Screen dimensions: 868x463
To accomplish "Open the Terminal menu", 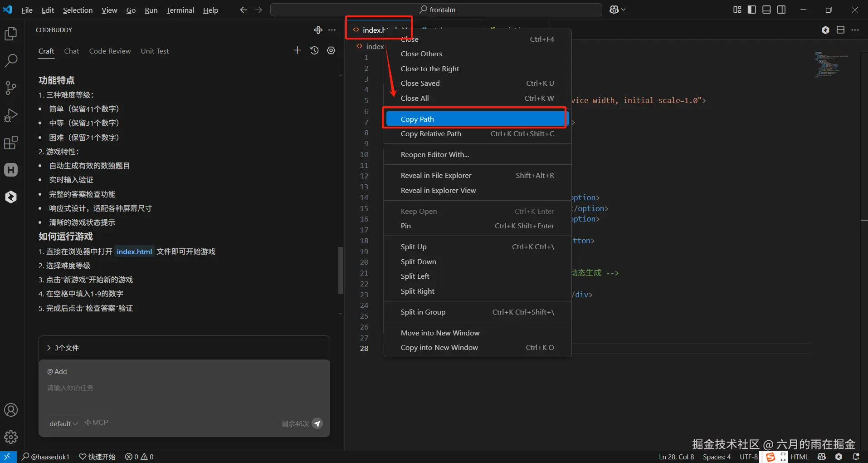I will [180, 10].
